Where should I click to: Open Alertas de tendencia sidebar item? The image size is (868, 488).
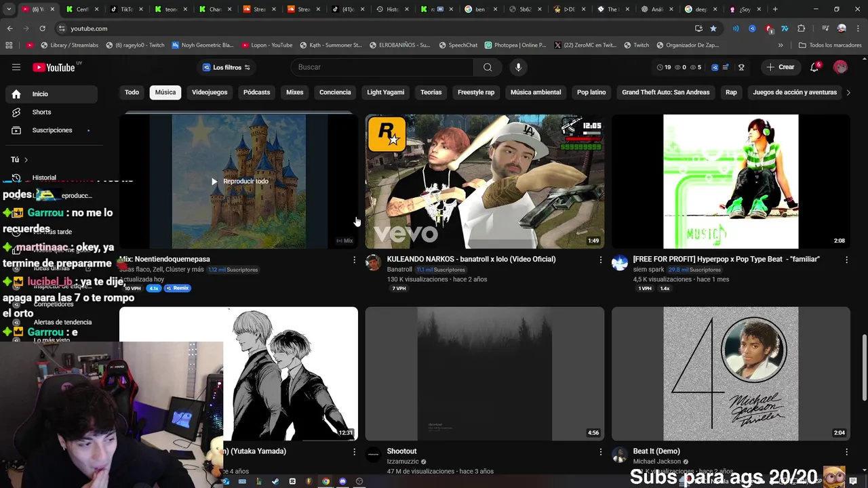[62, 322]
